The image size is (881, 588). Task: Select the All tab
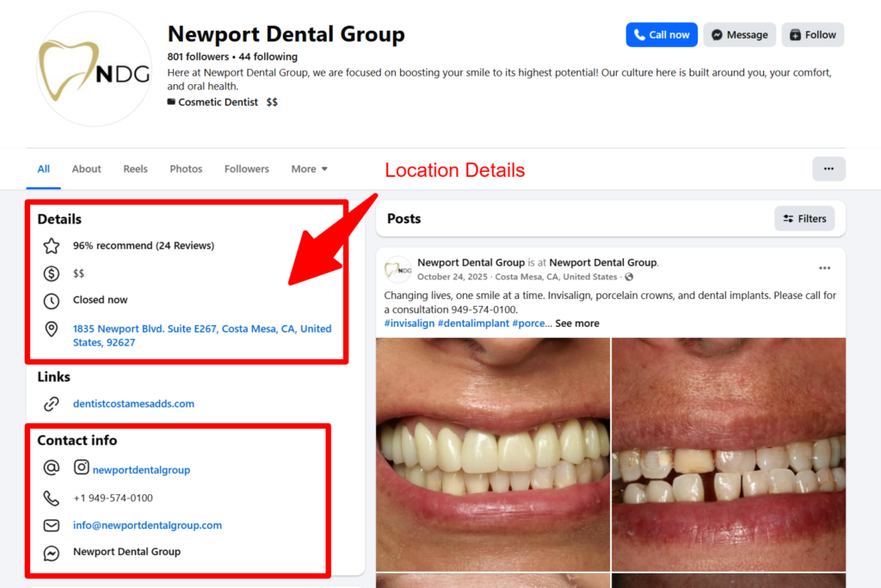click(43, 169)
